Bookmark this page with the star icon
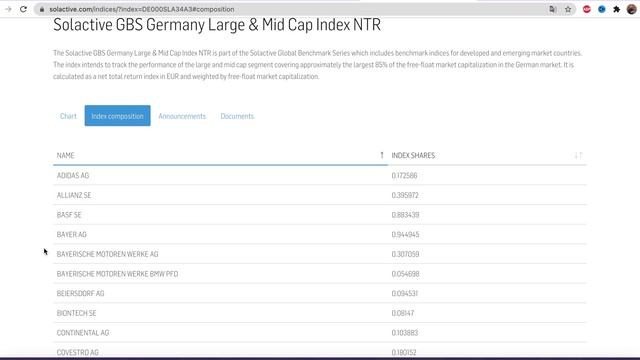The image size is (640, 360). pos(568,9)
